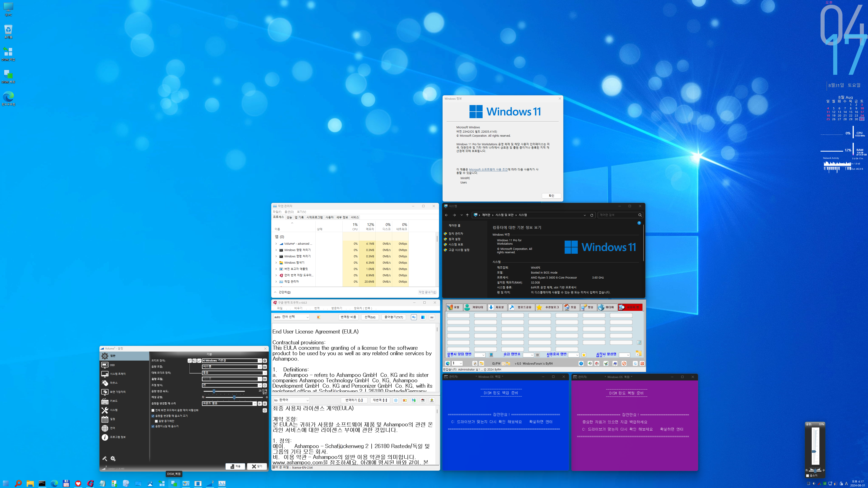Open 키보드 settings in Volume² sidebar
Screen dimensions: 868x488
[124, 401]
